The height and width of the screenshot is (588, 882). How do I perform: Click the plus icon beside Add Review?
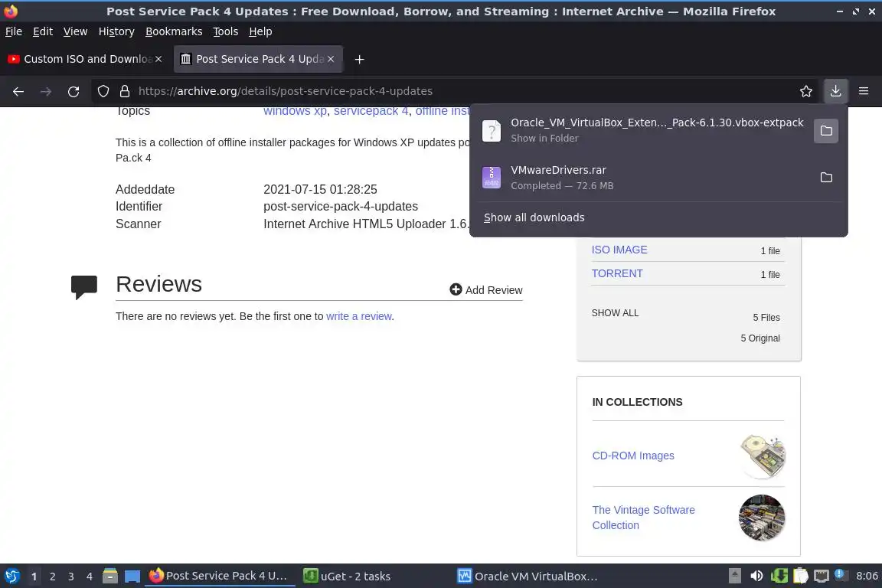pos(456,289)
